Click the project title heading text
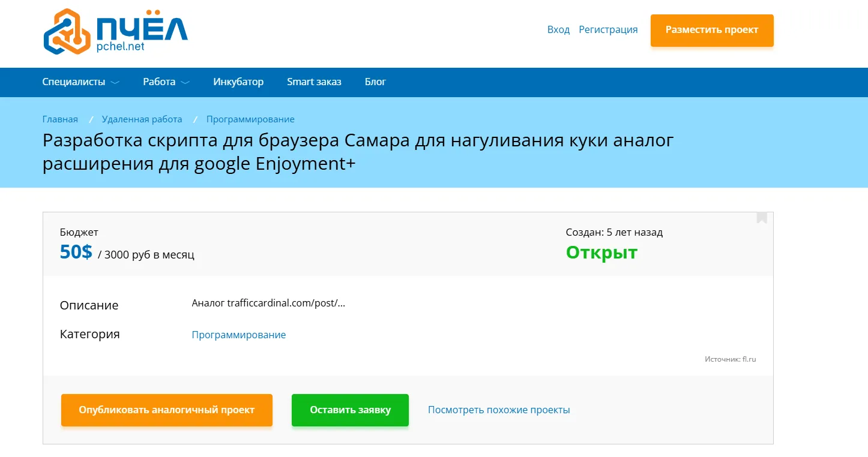This screenshot has width=868, height=457. point(358,152)
